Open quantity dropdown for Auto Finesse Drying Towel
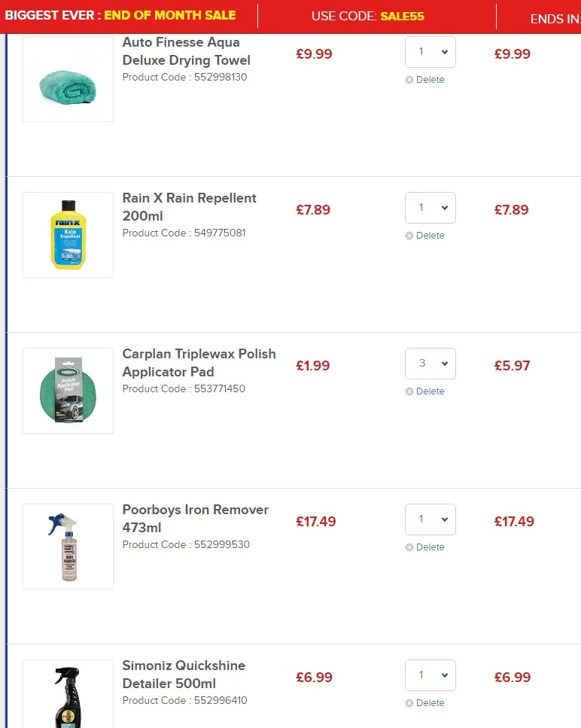This screenshot has height=728, width=581. [x=430, y=52]
